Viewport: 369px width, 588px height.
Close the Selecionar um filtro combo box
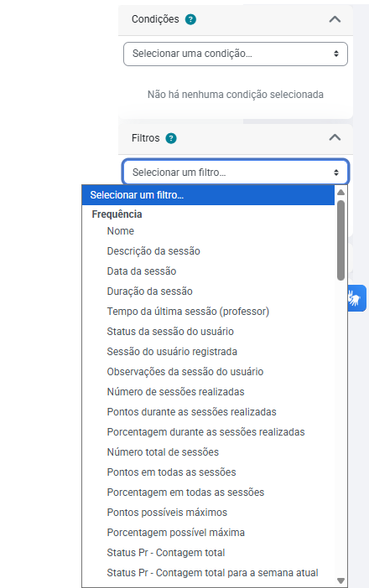coord(236,173)
